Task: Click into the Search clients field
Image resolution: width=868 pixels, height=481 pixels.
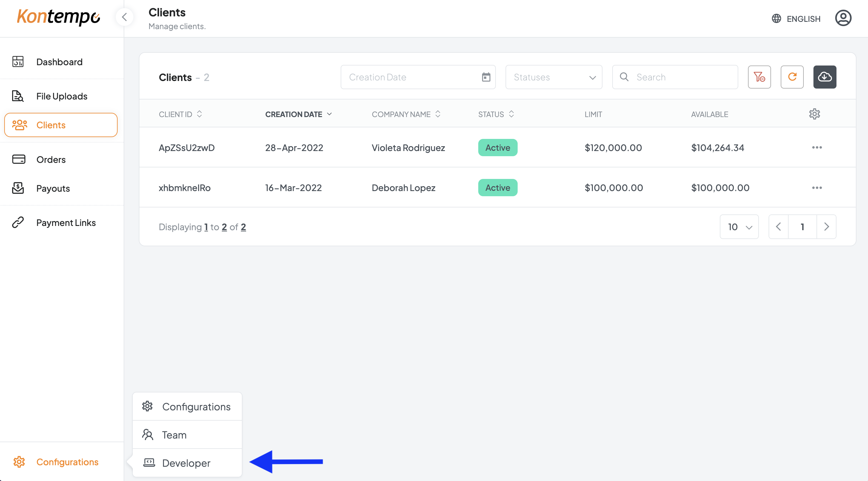Action: [x=681, y=77]
